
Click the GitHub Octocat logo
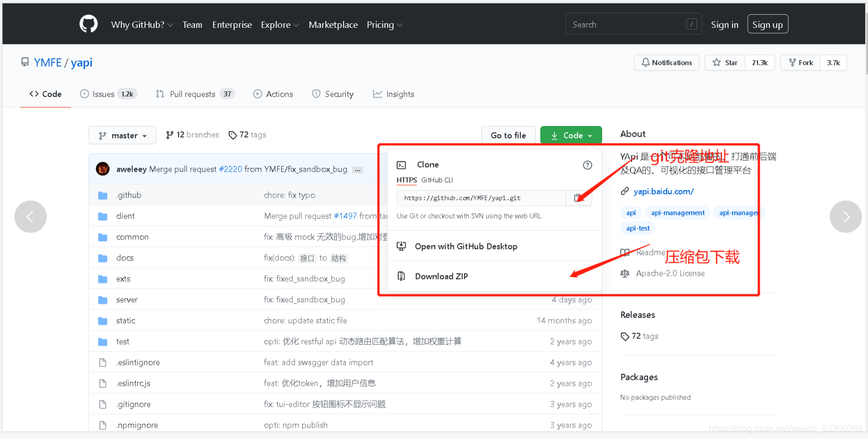(x=88, y=24)
